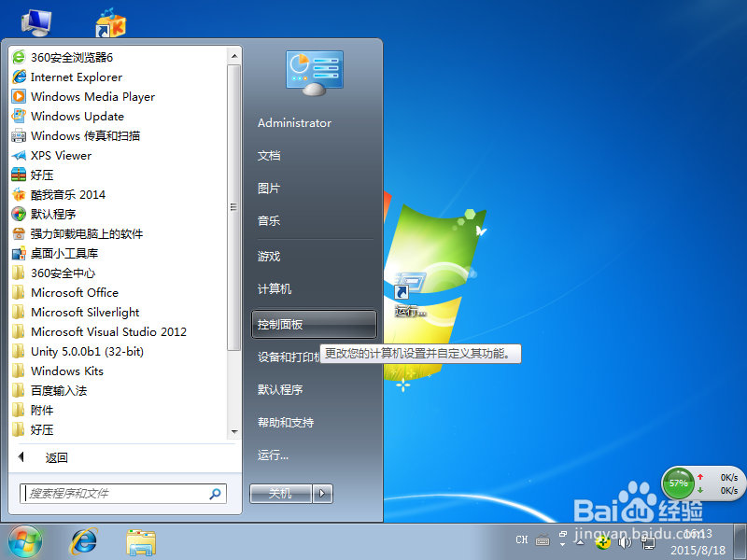Screen dimensions: 747x560
Task: Open 图片 from the Start menu
Action: tap(269, 189)
